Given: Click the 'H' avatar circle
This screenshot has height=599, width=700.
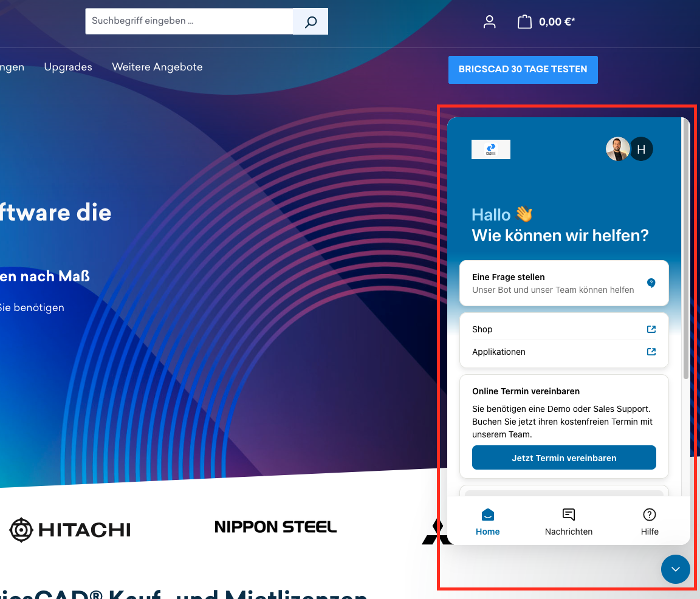Looking at the screenshot, I should 641,149.
